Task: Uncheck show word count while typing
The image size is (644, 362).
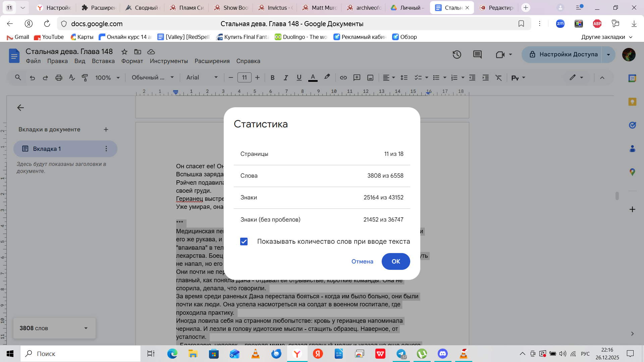Action: [244, 242]
